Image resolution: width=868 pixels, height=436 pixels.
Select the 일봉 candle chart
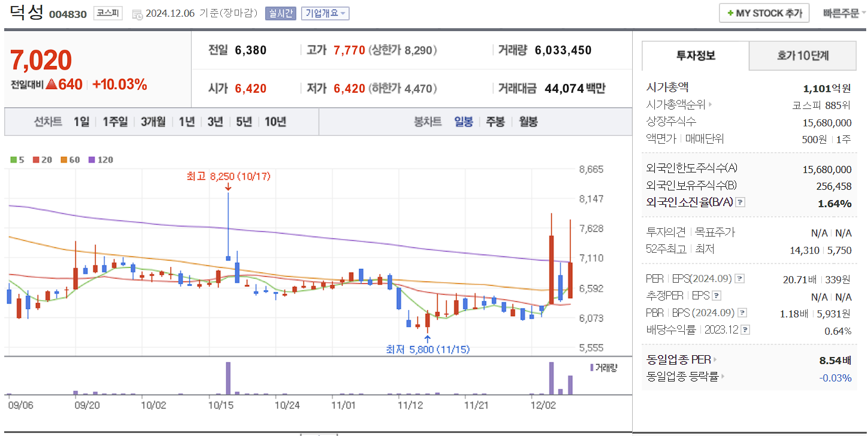click(x=463, y=122)
